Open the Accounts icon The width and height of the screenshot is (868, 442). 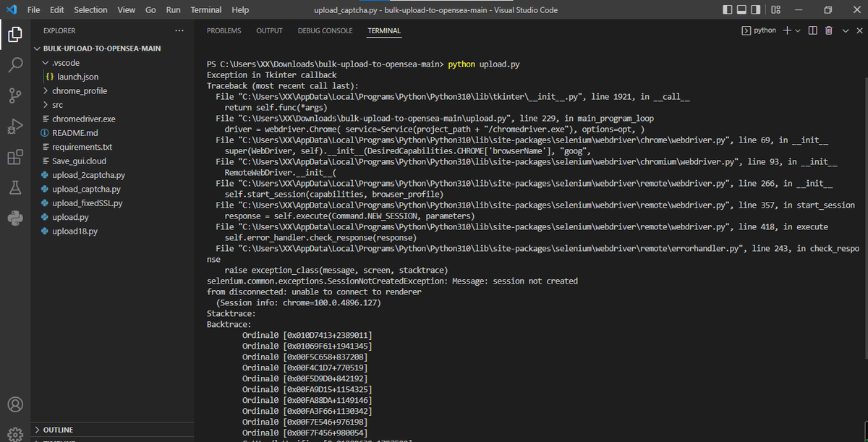point(16,404)
